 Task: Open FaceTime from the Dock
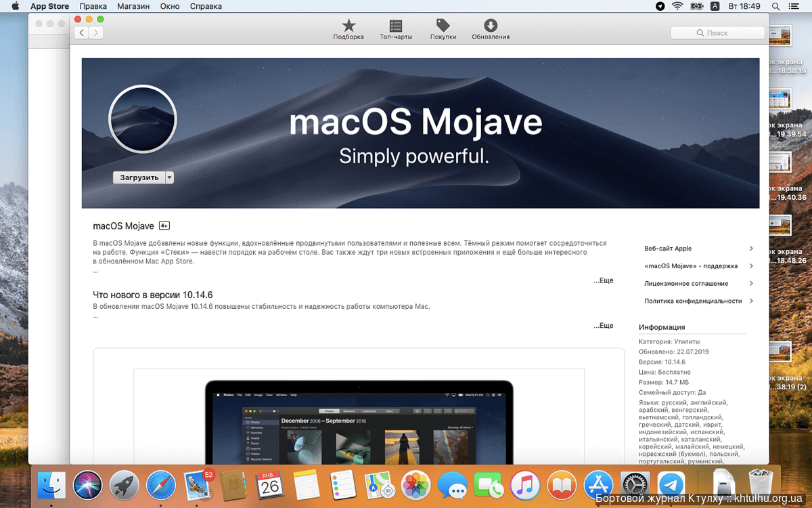489,486
